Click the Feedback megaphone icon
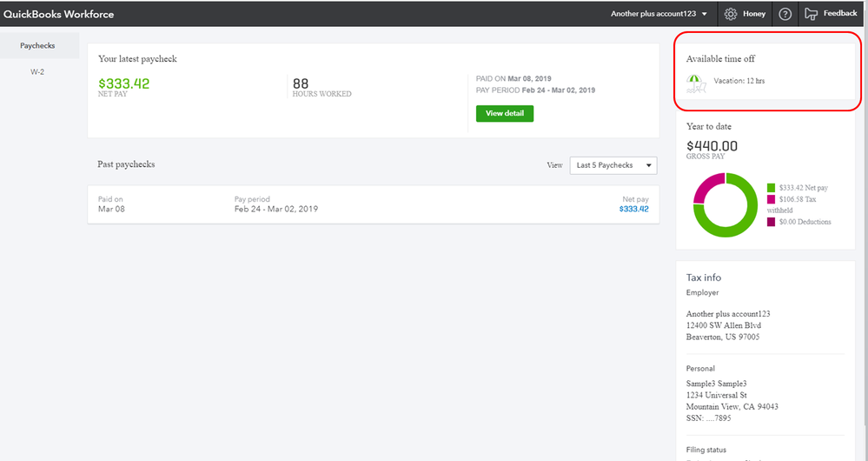868x461 pixels. point(811,14)
